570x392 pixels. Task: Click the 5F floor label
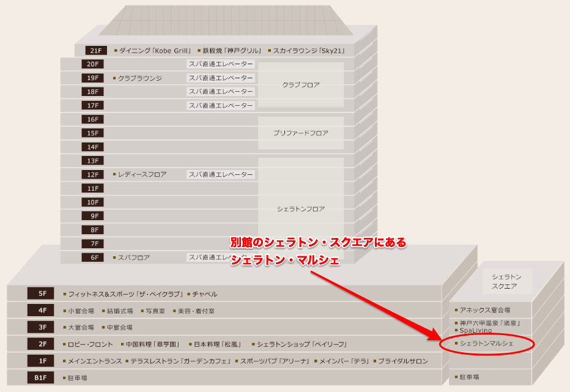pos(41,294)
